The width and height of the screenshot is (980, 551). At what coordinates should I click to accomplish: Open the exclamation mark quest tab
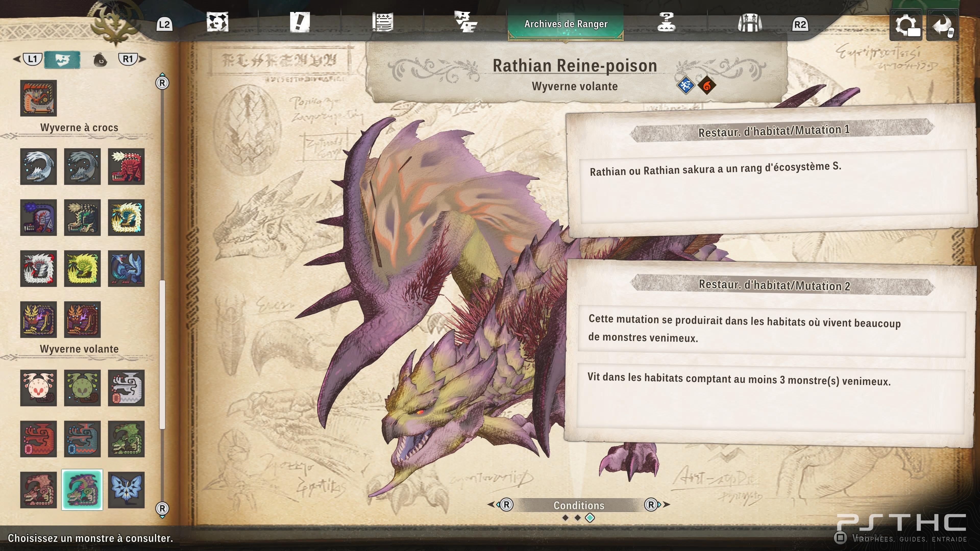300,22
